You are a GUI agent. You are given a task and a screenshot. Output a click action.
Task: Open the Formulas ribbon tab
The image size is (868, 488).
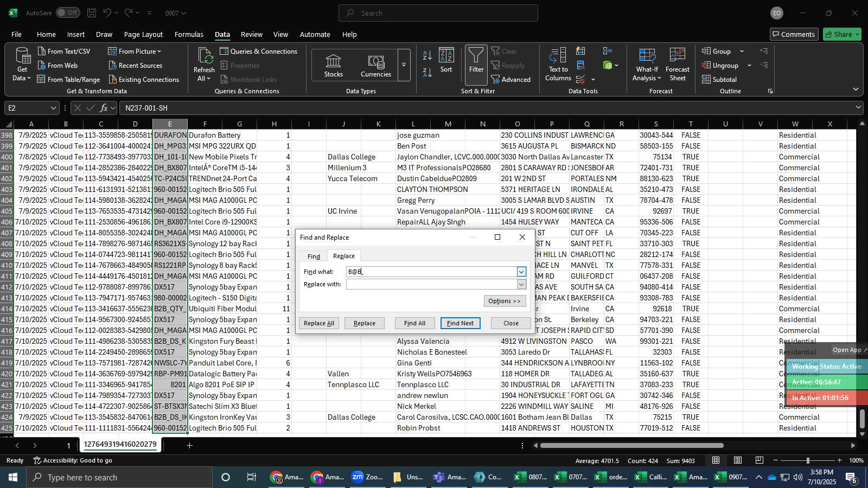point(189,34)
